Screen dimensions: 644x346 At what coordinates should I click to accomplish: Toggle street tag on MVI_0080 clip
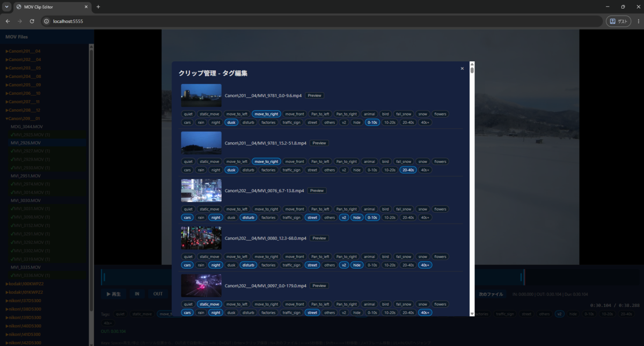(x=312, y=265)
